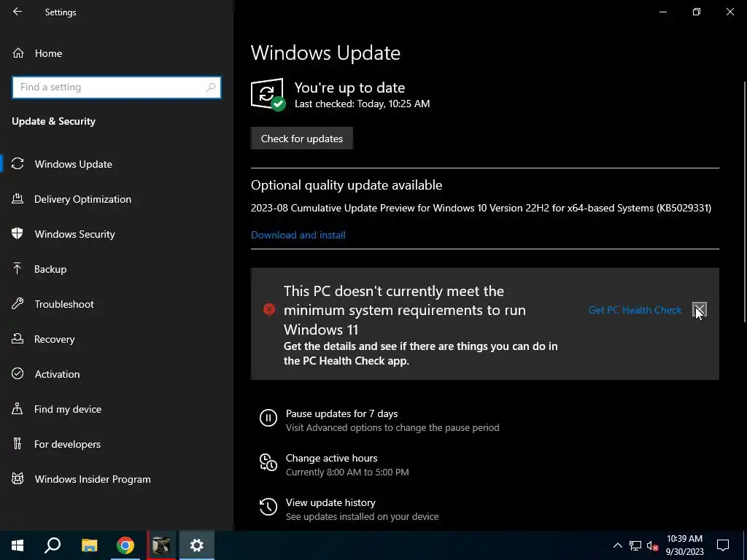747x560 pixels.
Task: Click the Pause updates pause icon
Action: [268, 418]
